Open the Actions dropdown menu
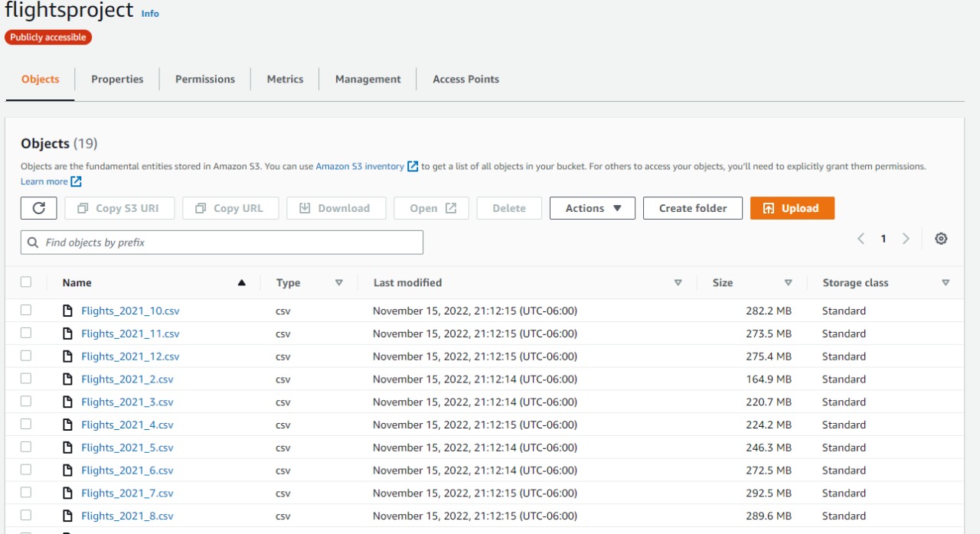The height and width of the screenshot is (534, 980). click(593, 208)
